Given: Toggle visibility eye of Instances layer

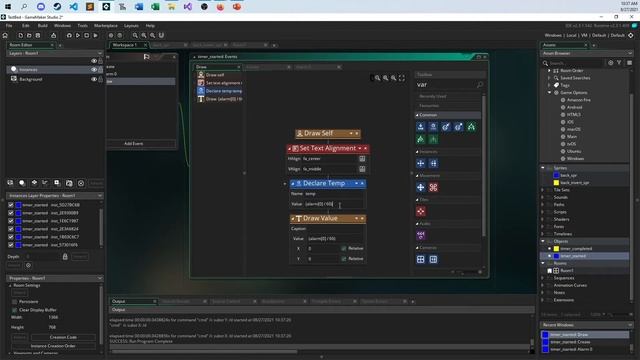Looking at the screenshot, I should tap(94, 69).
